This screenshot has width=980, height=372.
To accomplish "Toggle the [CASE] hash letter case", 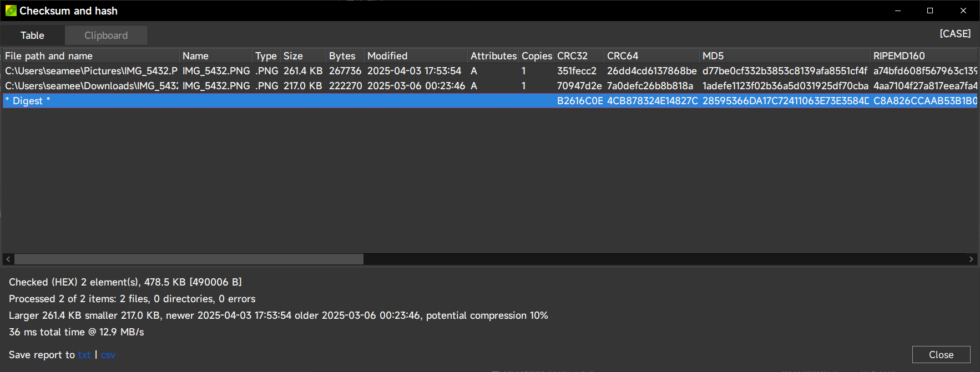I will (x=955, y=34).
